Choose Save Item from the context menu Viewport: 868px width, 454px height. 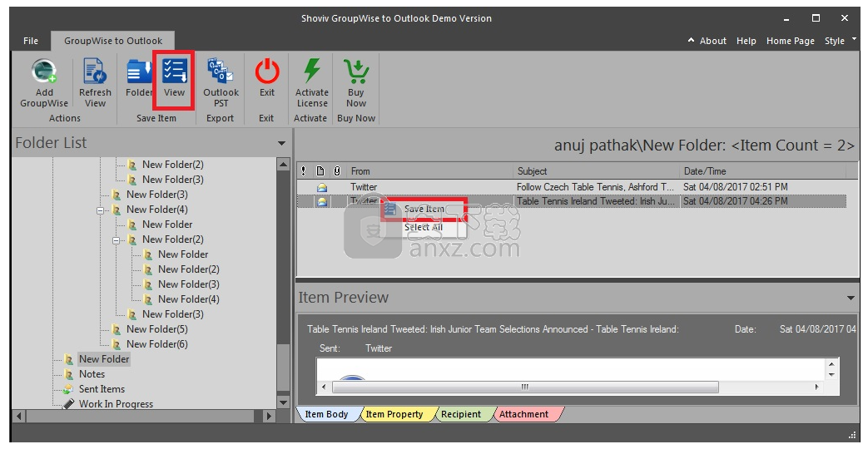pyautogui.click(x=424, y=209)
